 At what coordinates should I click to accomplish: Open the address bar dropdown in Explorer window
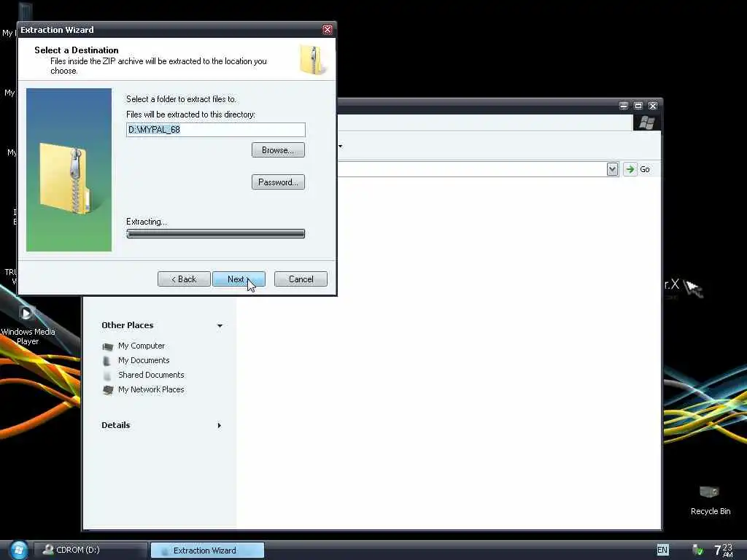pos(612,169)
